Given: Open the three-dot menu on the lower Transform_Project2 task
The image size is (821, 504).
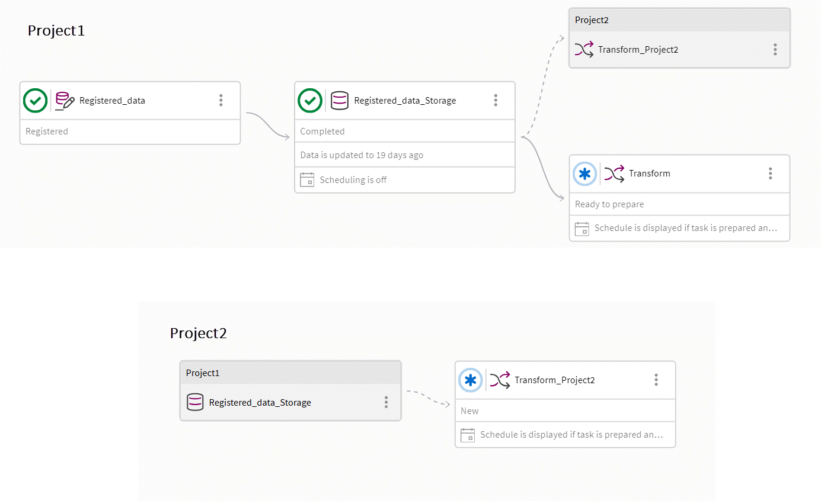Looking at the screenshot, I should click(x=656, y=380).
